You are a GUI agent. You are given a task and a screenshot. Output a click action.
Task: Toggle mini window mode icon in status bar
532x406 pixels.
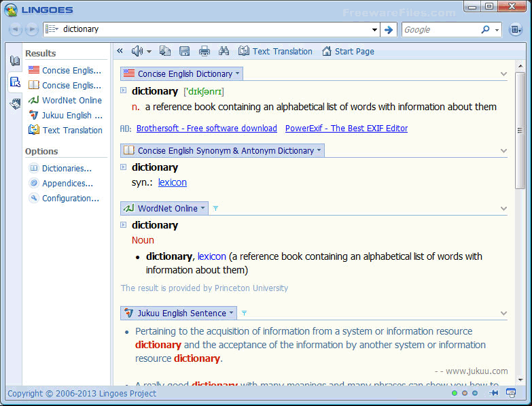511,393
